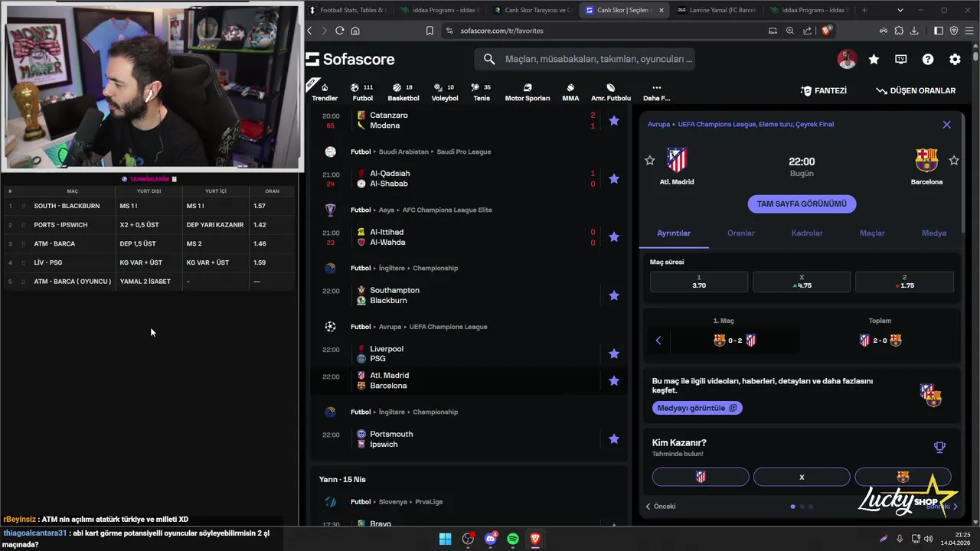980x551 pixels.
Task: Select odds 1 at 3.70
Action: click(699, 282)
